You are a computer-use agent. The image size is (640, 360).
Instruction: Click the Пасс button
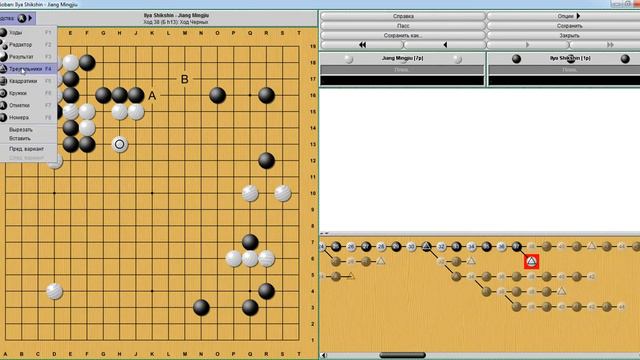click(403, 26)
